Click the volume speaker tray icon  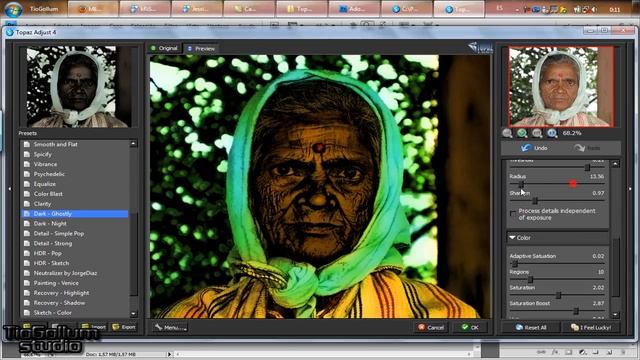pos(594,9)
